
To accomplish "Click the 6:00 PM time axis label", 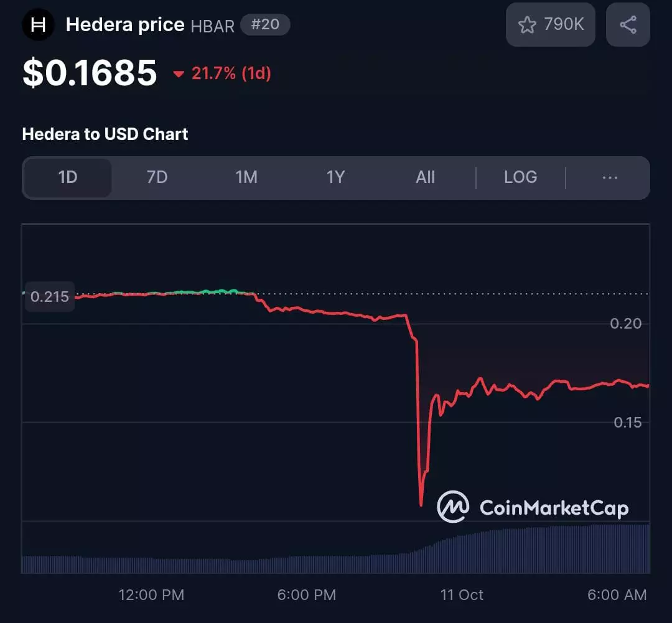I will (306, 594).
